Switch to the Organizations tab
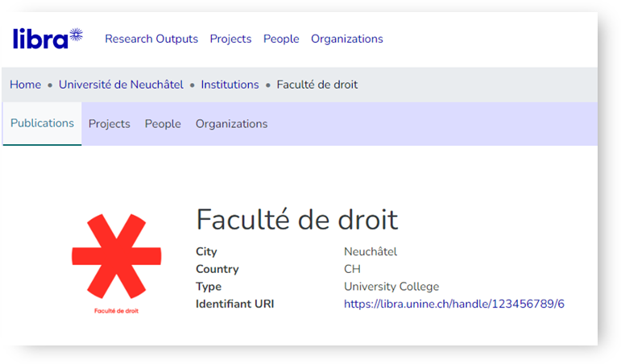 (x=232, y=124)
